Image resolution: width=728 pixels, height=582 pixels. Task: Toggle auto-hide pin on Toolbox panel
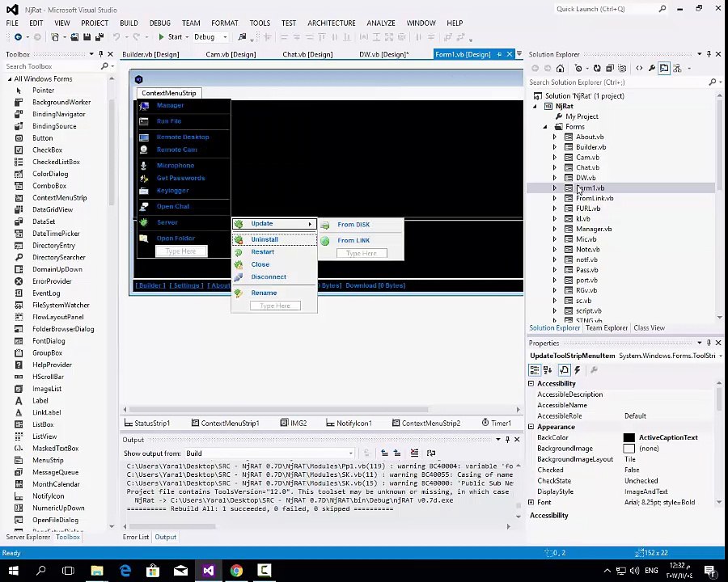tap(101, 54)
